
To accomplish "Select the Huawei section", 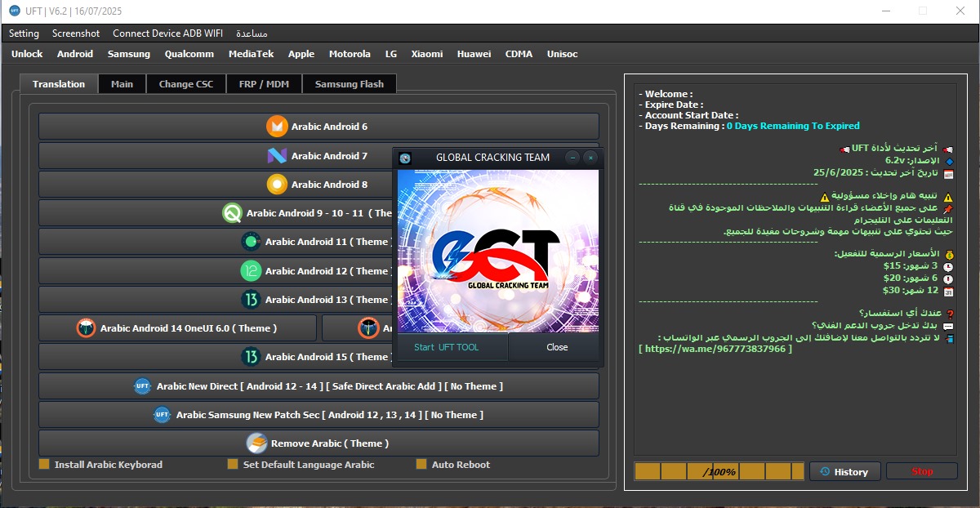I will tap(474, 54).
